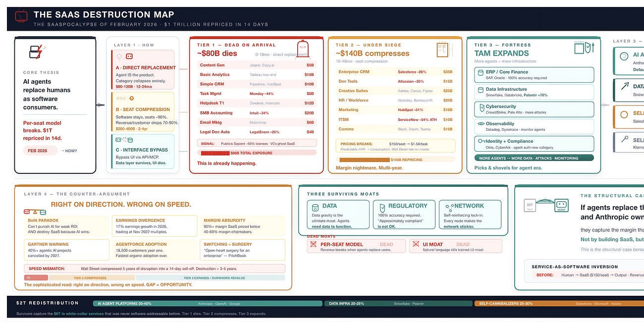Click the red X icon beside PER-SEAT MODEL

[313, 244]
